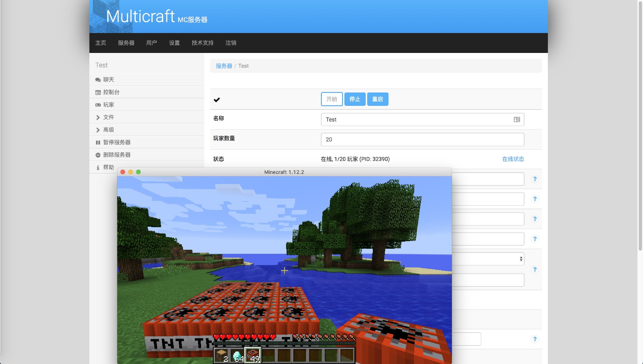Image resolution: width=643 pixels, height=364 pixels.
Task: Click the topmost blue question mark help icon
Action: (534, 179)
